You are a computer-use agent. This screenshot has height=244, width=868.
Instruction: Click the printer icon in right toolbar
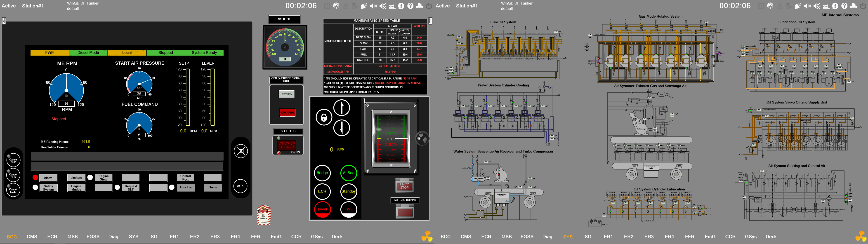pyautogui.click(x=854, y=6)
